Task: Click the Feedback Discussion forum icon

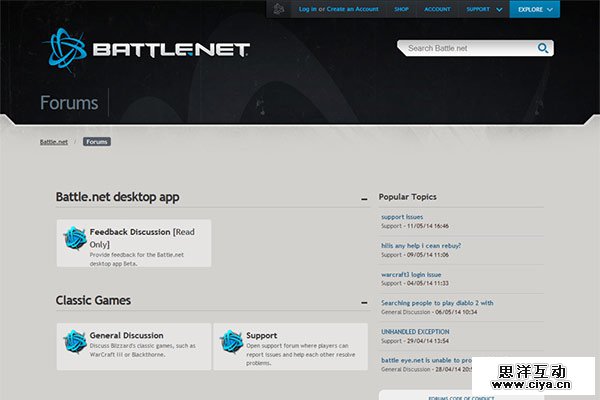Action: click(x=75, y=238)
